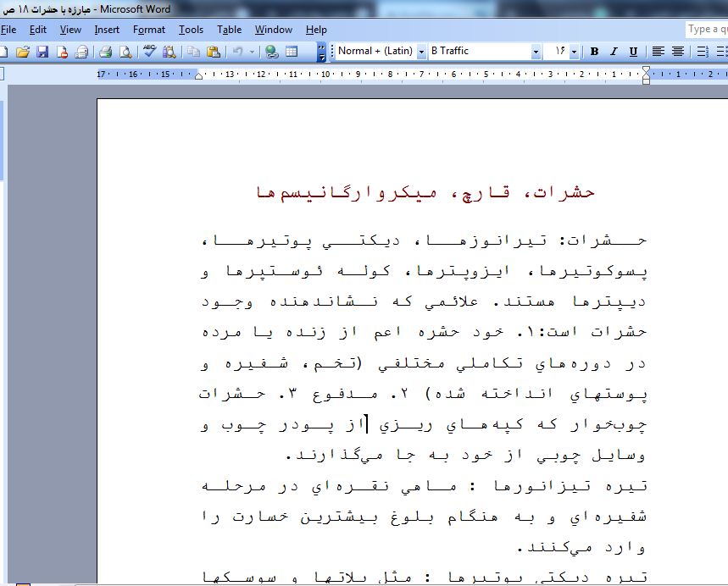The height and width of the screenshot is (586, 728).
Task: Open the Table menu
Action: (229, 30)
